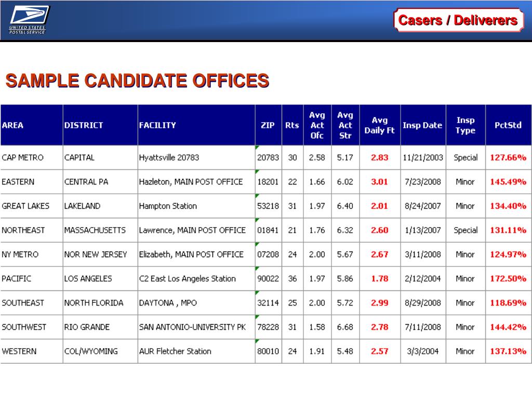The image size is (532, 399).
Task: Click the Avg Daily Ft column header
Action: pos(380,125)
